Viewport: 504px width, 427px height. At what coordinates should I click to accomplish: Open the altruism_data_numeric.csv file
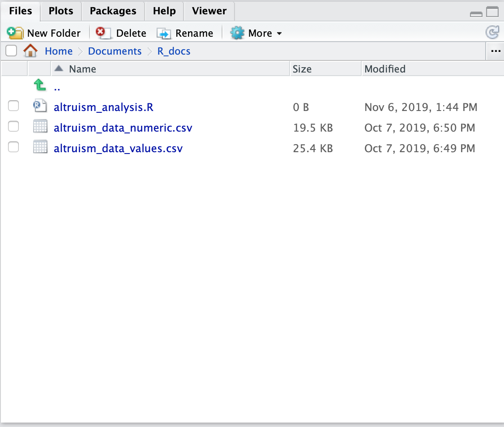123,128
